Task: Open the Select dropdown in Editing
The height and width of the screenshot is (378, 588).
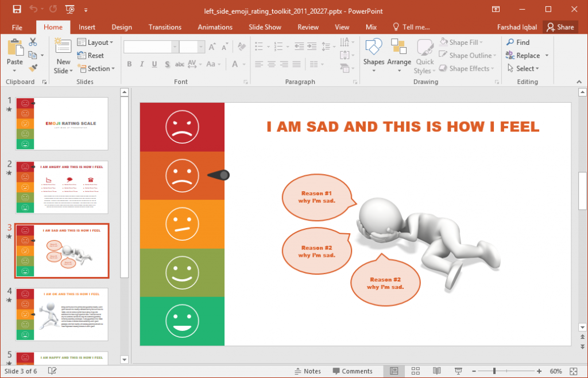Action: (523, 68)
